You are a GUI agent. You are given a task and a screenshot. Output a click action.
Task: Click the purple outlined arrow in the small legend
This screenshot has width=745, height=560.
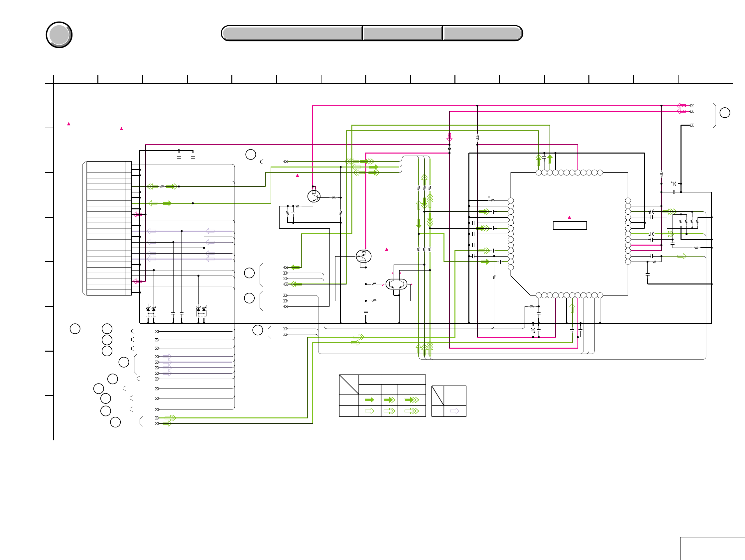pos(455,411)
